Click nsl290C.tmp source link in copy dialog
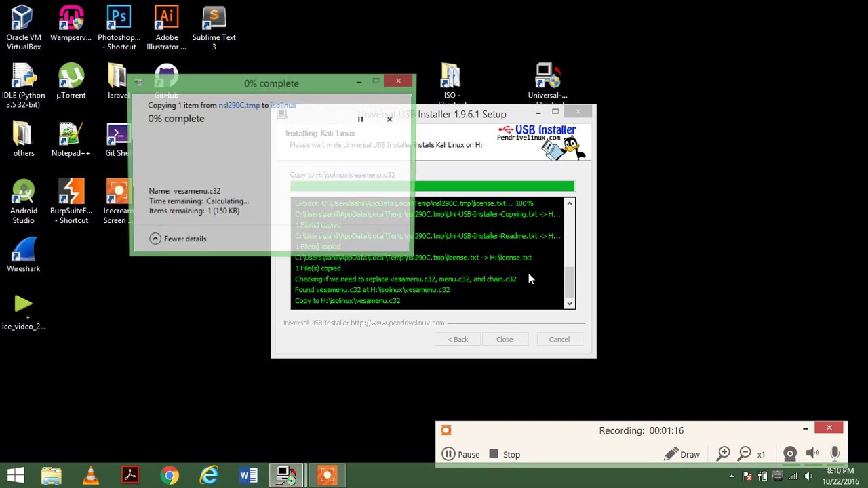Viewport: 868px width, 488px height. click(x=239, y=106)
